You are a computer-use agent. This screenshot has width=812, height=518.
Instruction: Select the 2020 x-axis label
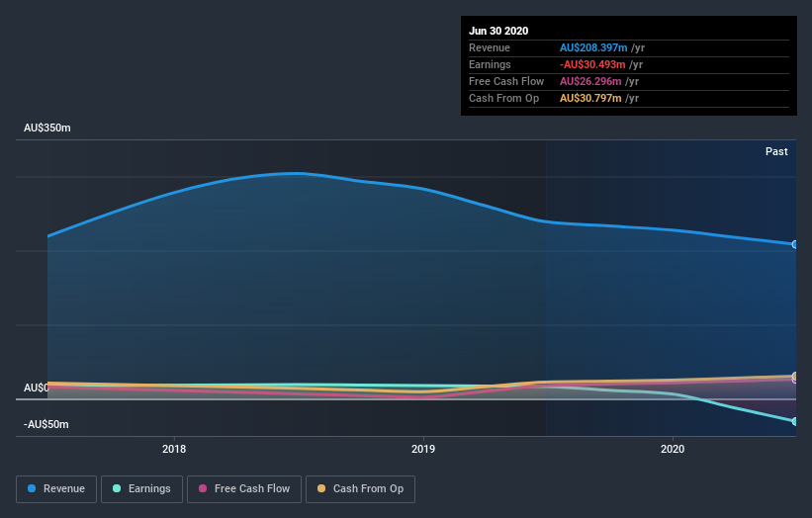pos(673,449)
